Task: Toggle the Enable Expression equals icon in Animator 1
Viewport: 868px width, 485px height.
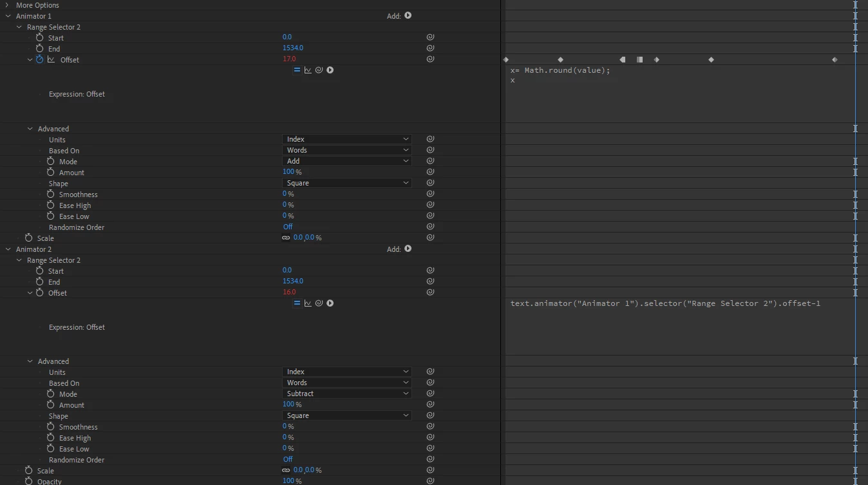Action: (297, 70)
